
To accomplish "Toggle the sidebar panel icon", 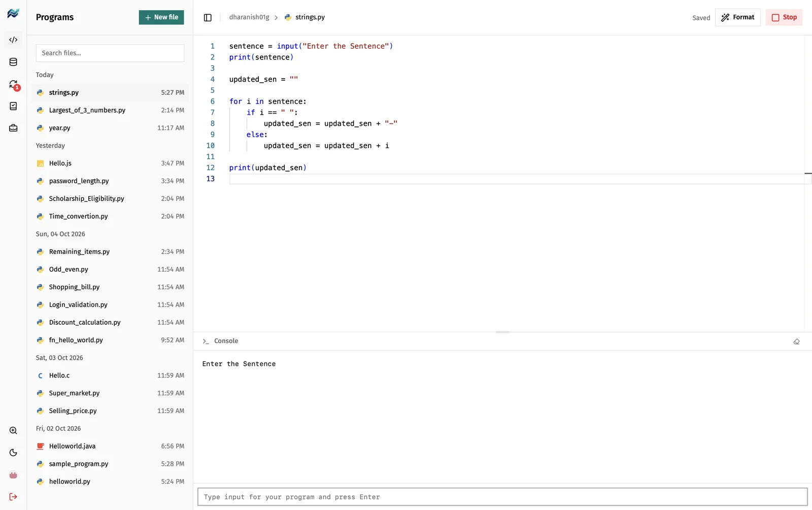I will coord(208,18).
